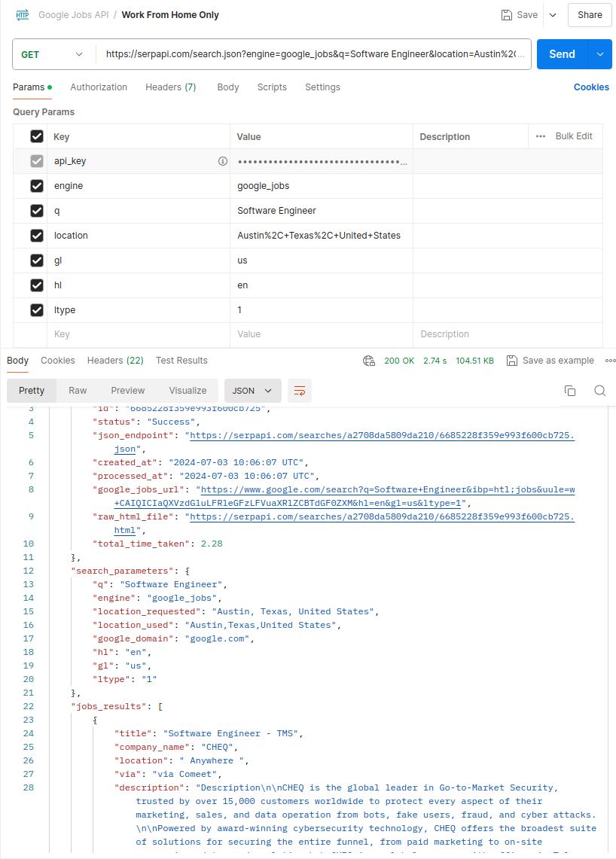
Task: Uncheck the location param checkbox
Action: 37,236
